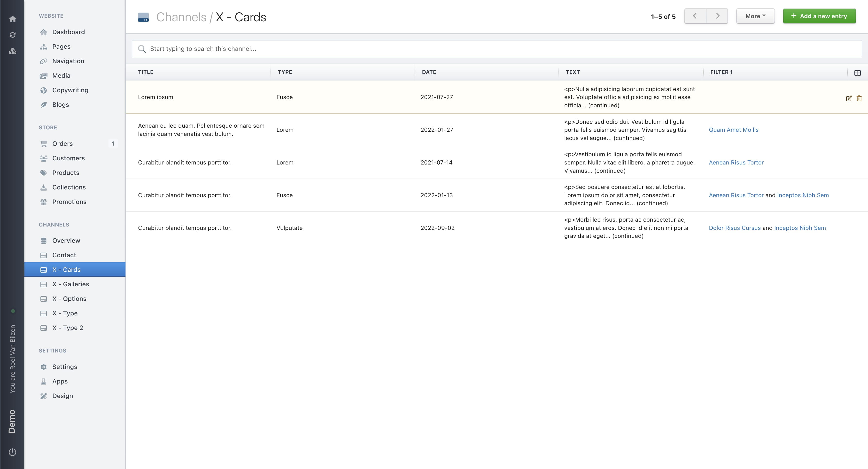Open the X - Galleries channel
The width and height of the screenshot is (868, 469).
tap(71, 284)
